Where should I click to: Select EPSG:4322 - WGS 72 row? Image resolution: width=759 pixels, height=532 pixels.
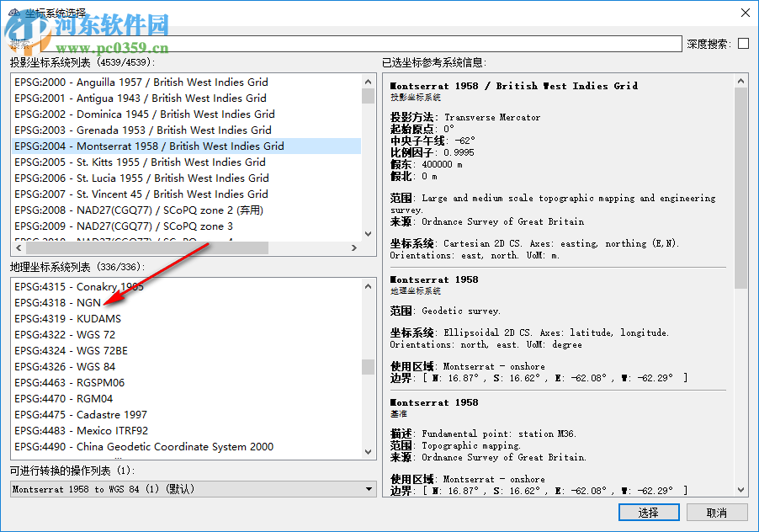[x=186, y=334]
